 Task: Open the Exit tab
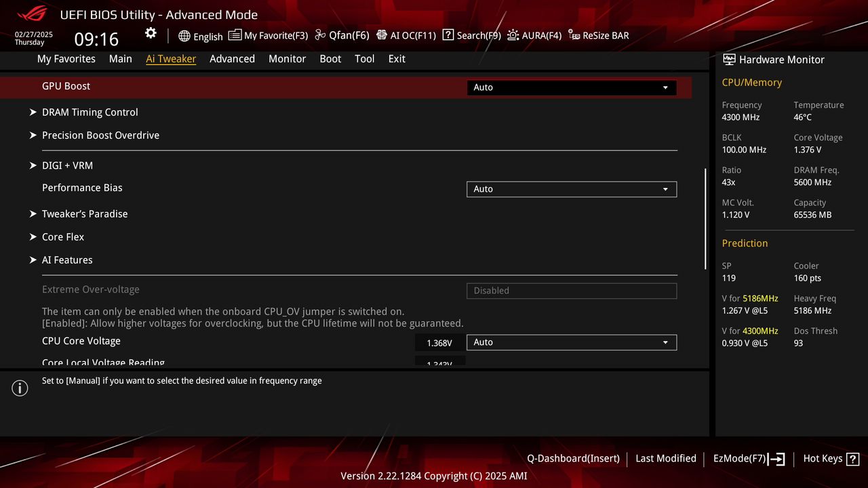coord(397,59)
